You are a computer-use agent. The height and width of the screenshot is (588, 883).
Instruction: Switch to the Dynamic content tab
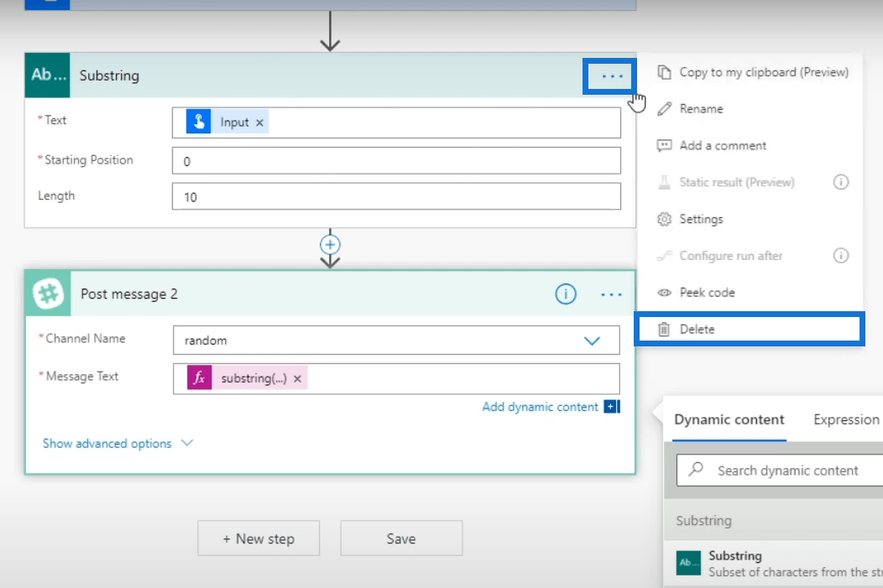(729, 419)
